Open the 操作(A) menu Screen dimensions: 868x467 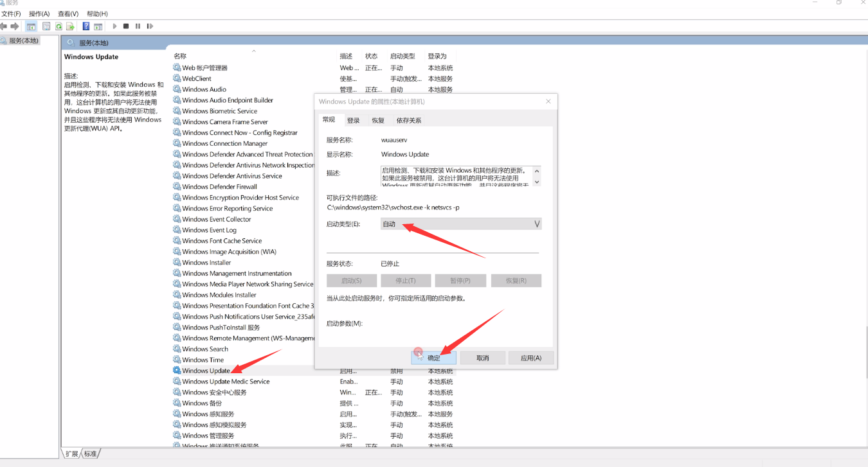click(x=39, y=13)
